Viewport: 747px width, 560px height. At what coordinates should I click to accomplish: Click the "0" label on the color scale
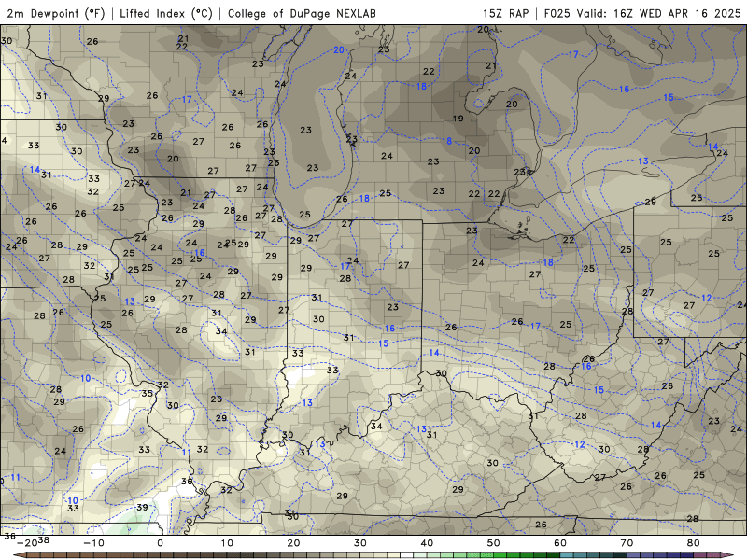(x=160, y=543)
